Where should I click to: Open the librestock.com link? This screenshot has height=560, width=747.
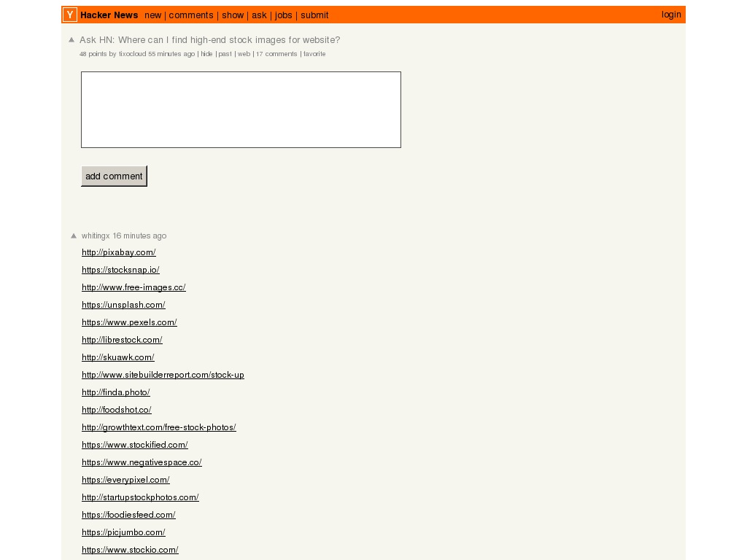[x=122, y=340]
